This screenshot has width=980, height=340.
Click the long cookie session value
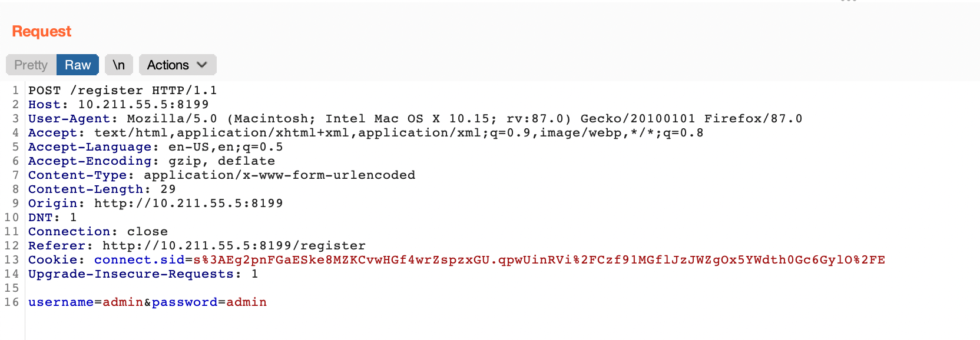coord(539,260)
